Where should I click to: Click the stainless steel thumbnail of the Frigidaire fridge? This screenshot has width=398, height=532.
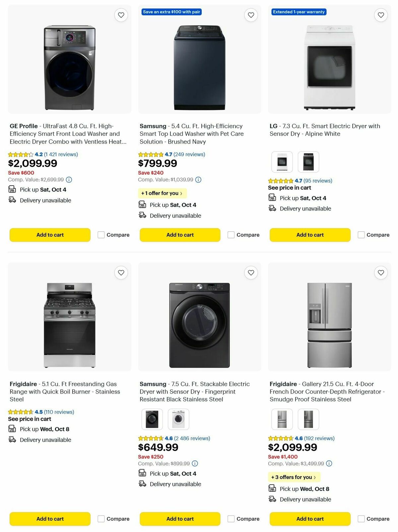click(x=282, y=419)
